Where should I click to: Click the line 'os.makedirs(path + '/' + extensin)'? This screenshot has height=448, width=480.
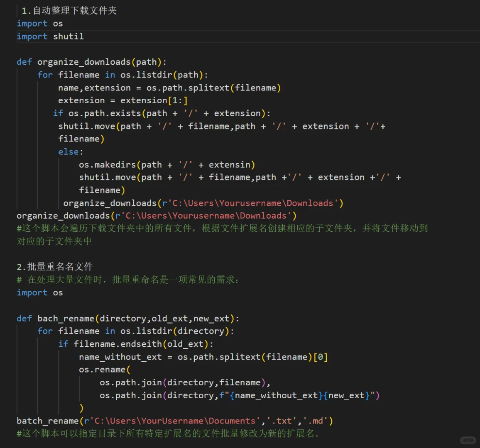pyautogui.click(x=167, y=165)
